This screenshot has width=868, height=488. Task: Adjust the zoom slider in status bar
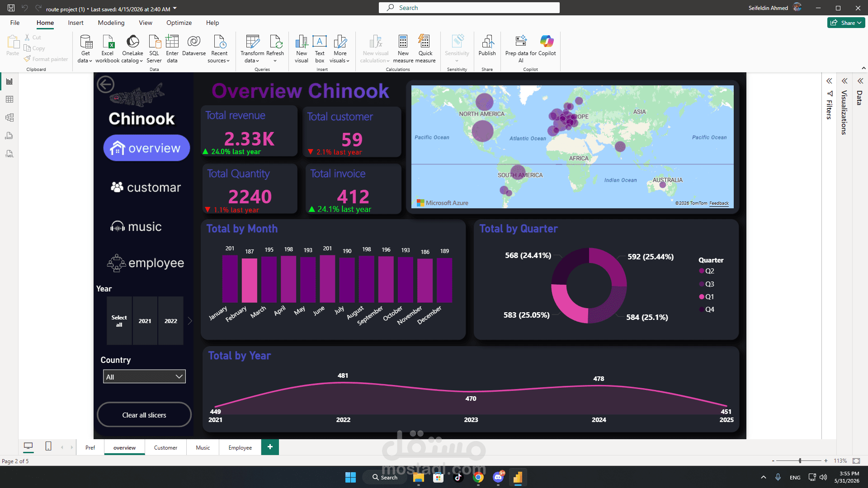pos(800,461)
